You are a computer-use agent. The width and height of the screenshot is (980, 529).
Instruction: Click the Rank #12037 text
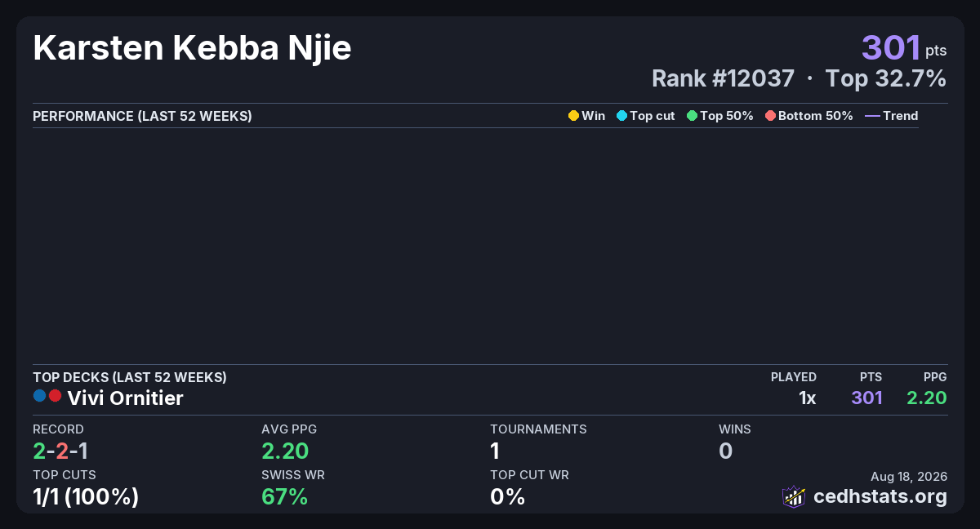tap(723, 78)
